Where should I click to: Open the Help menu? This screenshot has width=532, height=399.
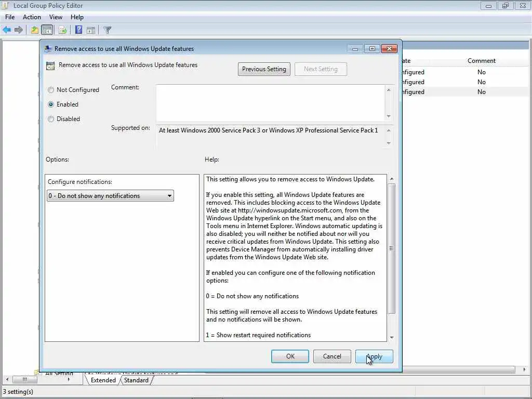pyautogui.click(x=77, y=17)
